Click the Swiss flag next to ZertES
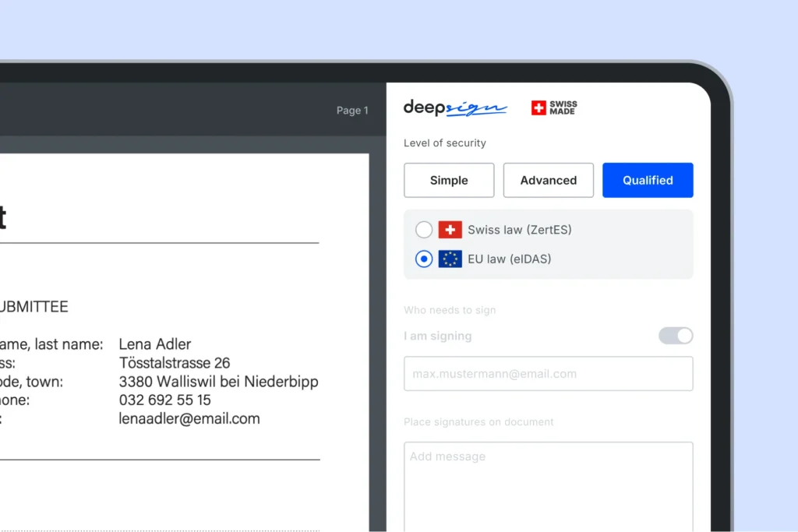The width and height of the screenshot is (798, 532). click(x=450, y=230)
